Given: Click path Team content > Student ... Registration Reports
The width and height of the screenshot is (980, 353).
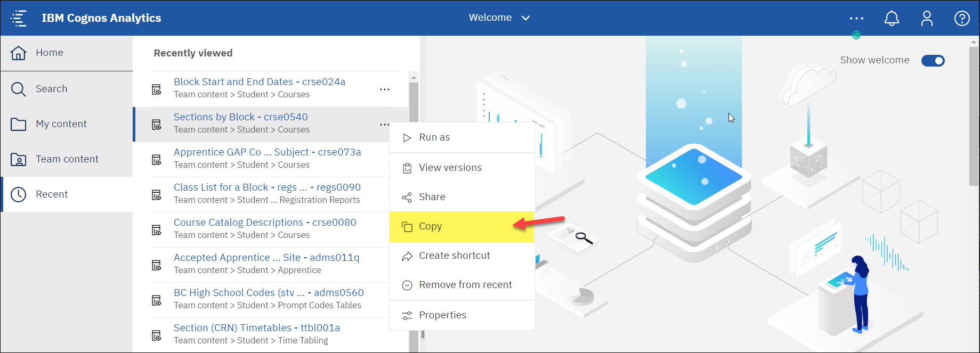Looking at the screenshot, I should point(267,200).
